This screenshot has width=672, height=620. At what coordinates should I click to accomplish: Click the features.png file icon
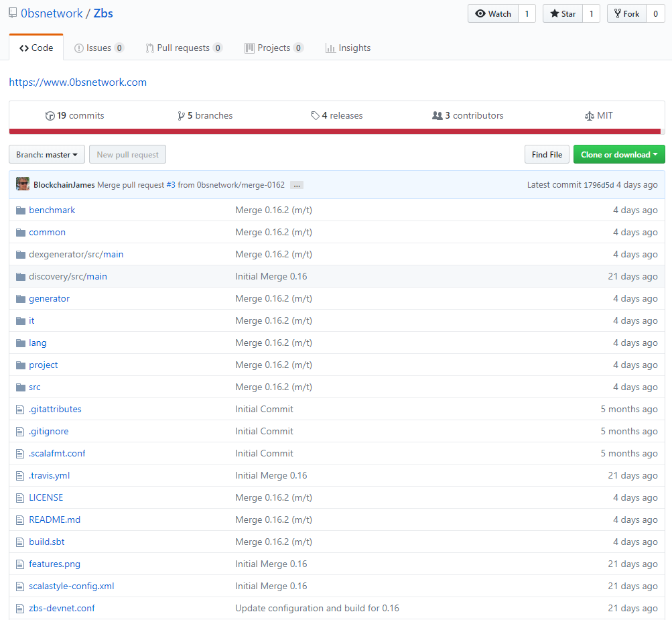coord(20,564)
